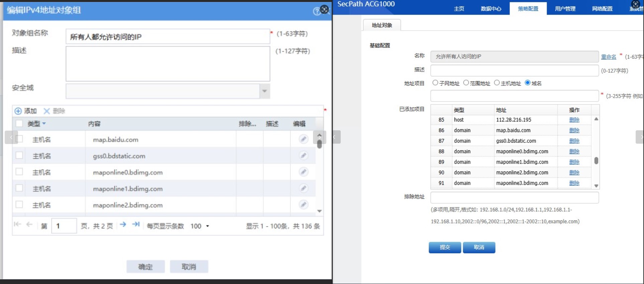The width and height of the screenshot is (644, 284).
Task: Go to previous page arrow in pager
Action: [x=29, y=224]
